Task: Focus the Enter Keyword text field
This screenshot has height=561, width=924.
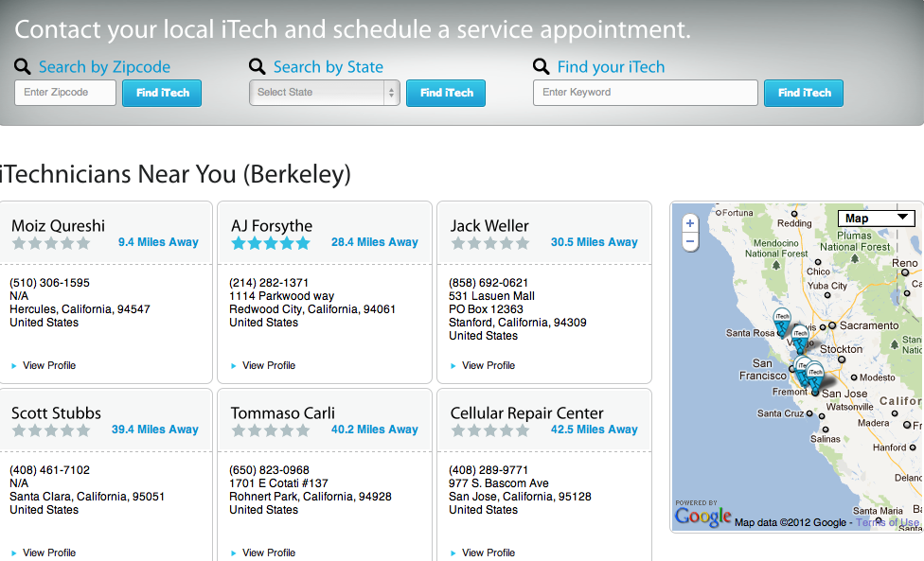Action: pyautogui.click(x=645, y=93)
